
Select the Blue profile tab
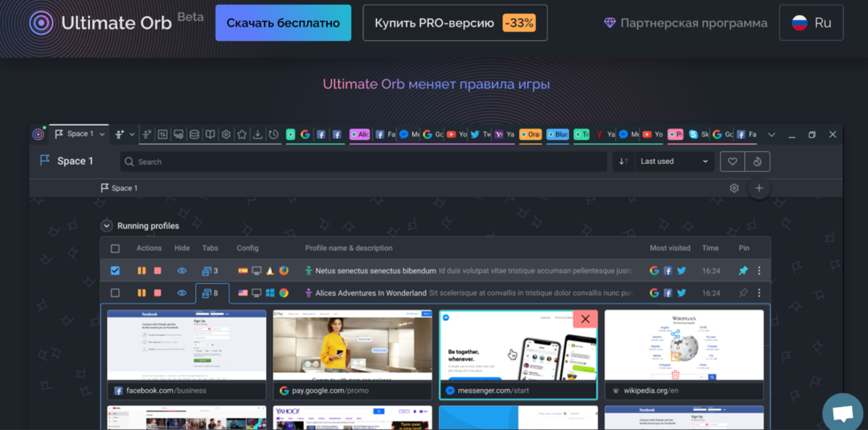(x=558, y=134)
